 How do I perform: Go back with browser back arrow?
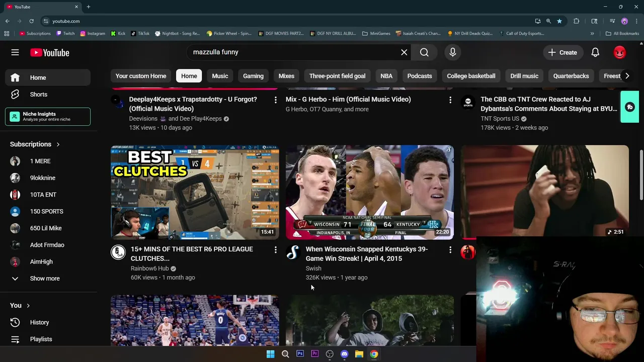click(x=7, y=21)
